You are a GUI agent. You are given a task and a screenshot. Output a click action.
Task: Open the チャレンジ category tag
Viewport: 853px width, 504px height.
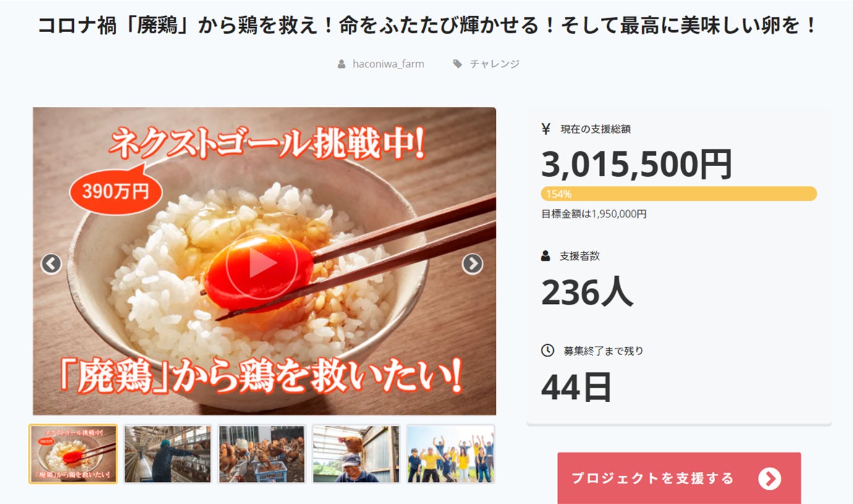(494, 64)
